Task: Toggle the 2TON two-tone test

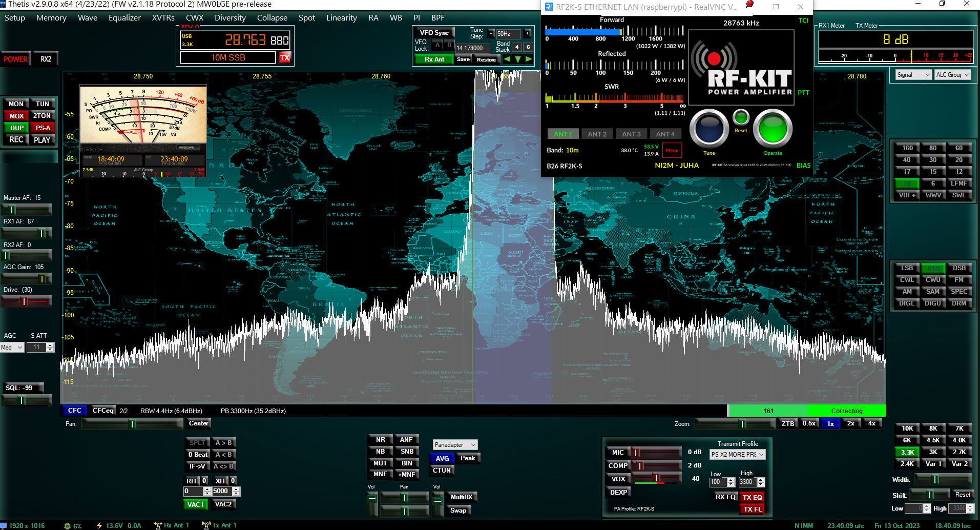Action: tap(43, 116)
